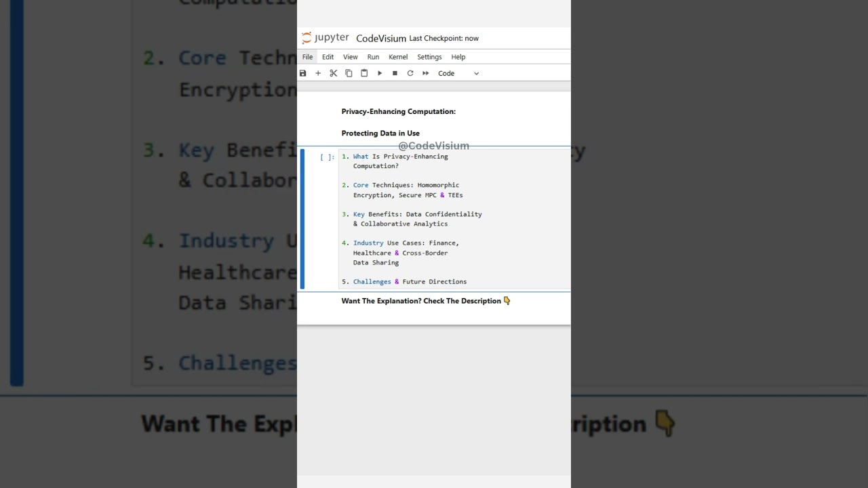
Task: Open the Settings menu
Action: tap(429, 57)
